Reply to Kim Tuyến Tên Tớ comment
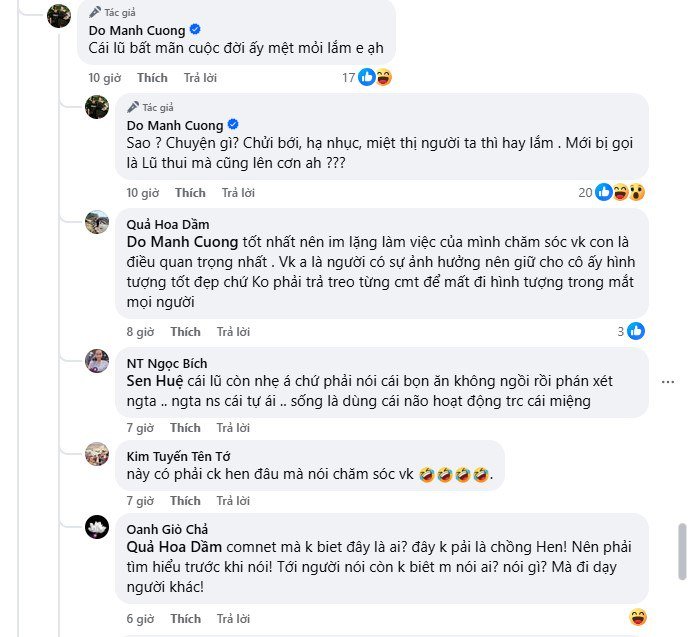Viewport: 691px width, 637px height. 233,500
